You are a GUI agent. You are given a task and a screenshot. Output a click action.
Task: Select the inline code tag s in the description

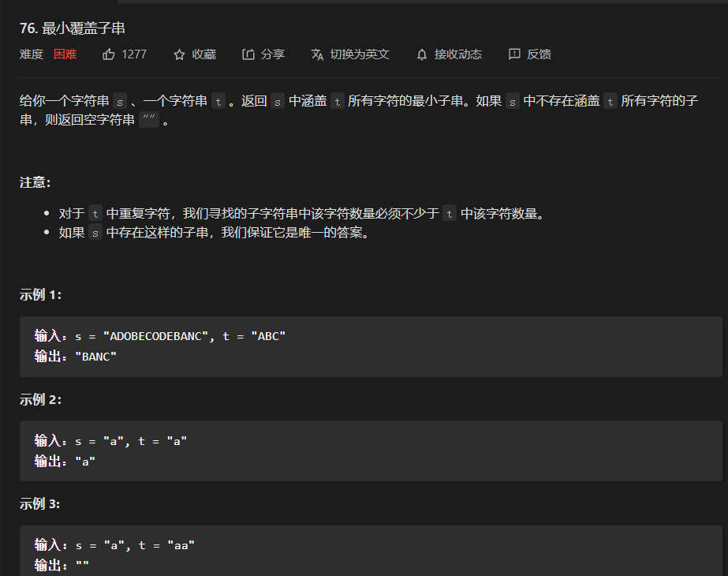click(x=119, y=101)
